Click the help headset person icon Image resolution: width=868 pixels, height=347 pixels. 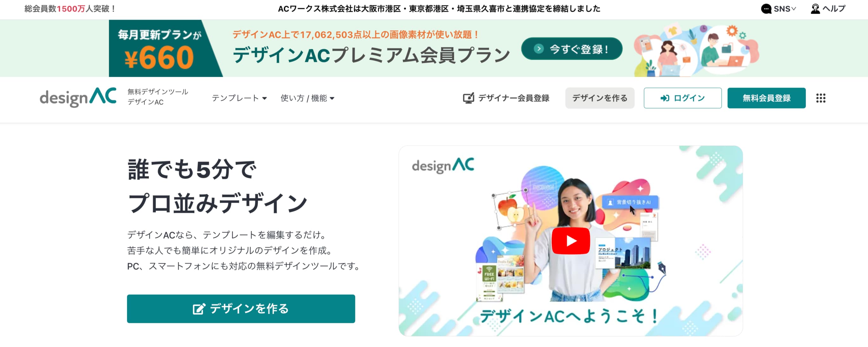point(815,9)
